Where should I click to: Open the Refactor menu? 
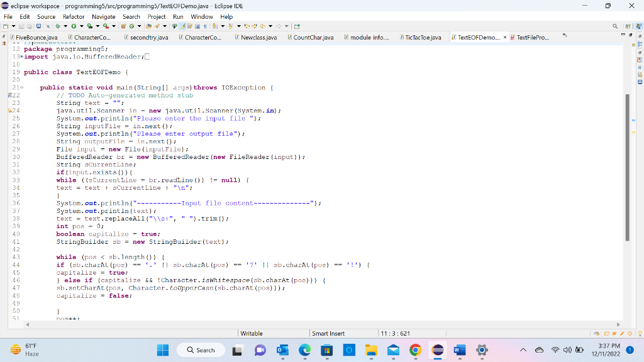74,17
